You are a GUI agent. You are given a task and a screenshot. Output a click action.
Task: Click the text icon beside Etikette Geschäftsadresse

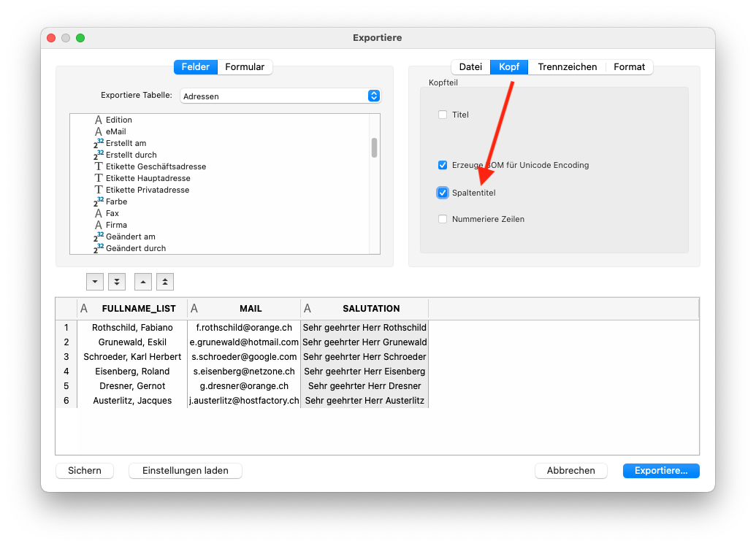[99, 166]
